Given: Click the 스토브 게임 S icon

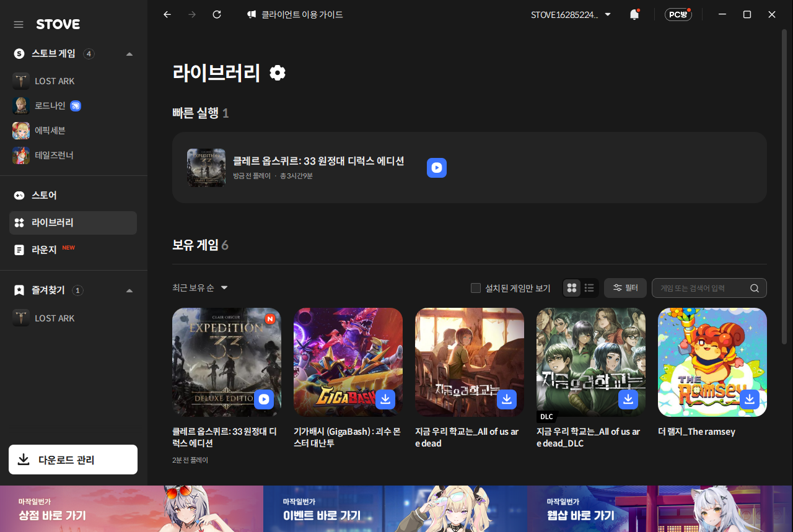Looking at the screenshot, I should pos(19,54).
